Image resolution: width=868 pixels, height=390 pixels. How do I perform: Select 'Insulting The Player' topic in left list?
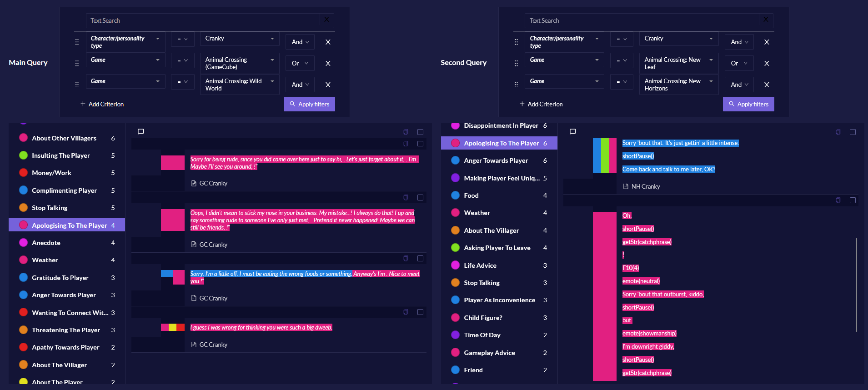coord(61,155)
